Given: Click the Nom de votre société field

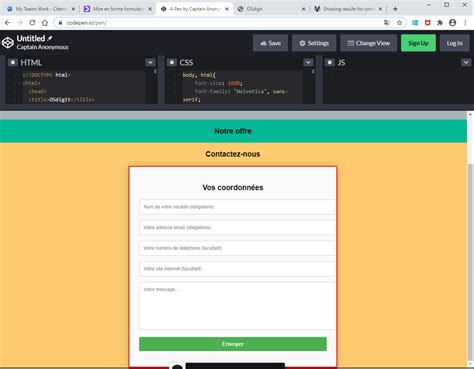Looking at the screenshot, I should 237,207.
